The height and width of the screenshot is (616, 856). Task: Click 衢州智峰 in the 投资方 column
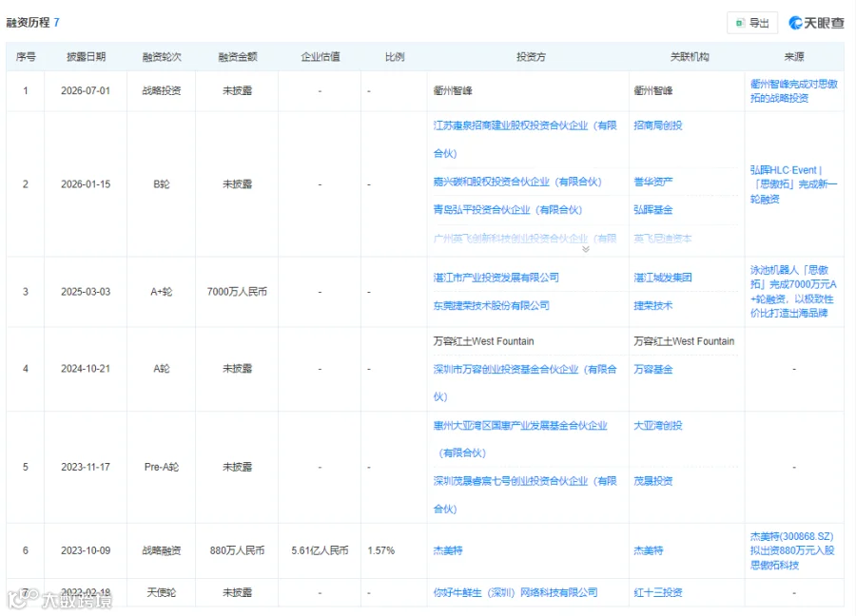pyautogui.click(x=453, y=91)
